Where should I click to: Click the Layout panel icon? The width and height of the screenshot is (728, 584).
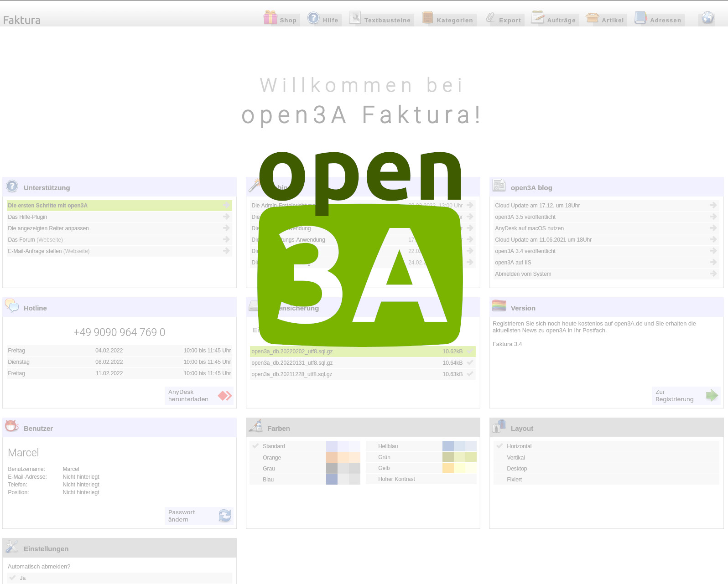pyautogui.click(x=499, y=426)
